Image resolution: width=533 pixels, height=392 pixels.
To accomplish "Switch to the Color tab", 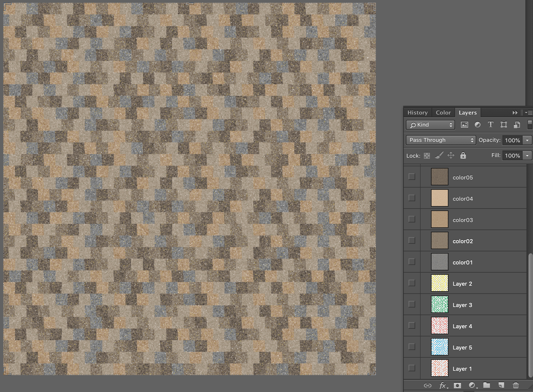I will click(x=443, y=113).
